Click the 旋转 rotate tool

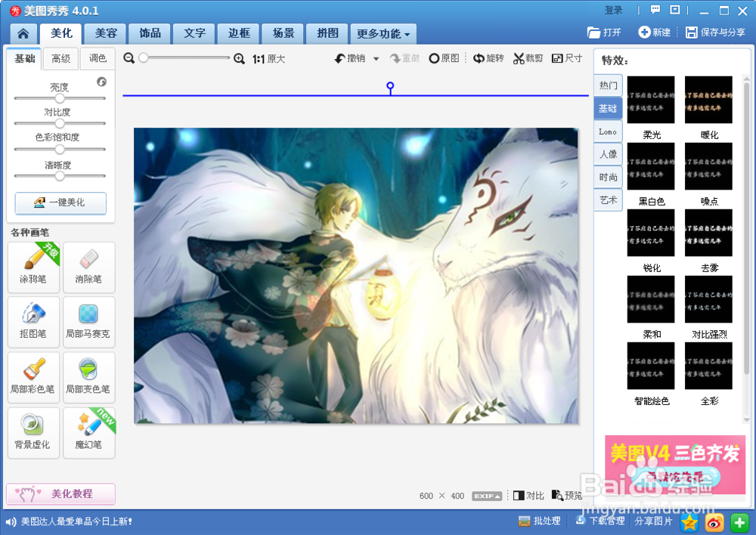click(488, 58)
